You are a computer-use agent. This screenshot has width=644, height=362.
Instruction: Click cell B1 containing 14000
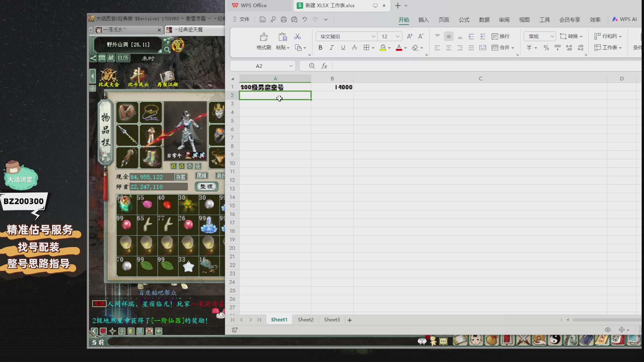click(x=332, y=87)
